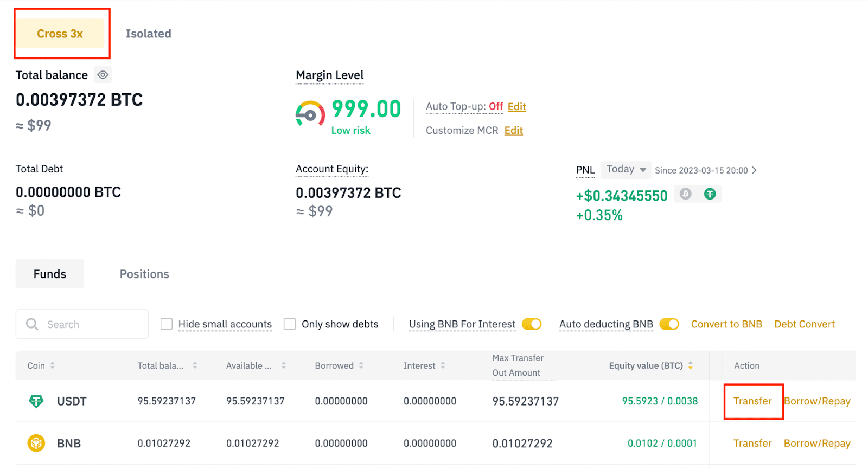The image size is (868, 469).
Task: Click Transfer in USDT row
Action: [752, 401]
